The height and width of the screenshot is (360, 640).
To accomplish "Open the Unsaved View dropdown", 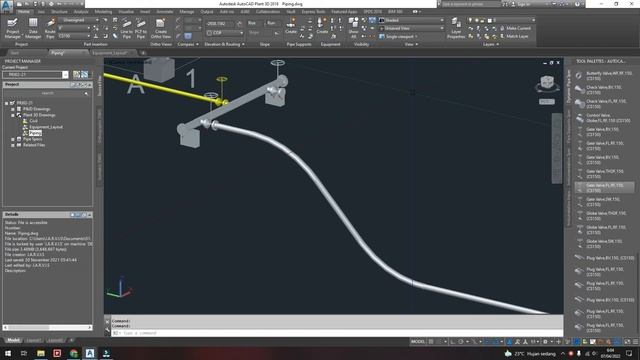I will (411, 28).
